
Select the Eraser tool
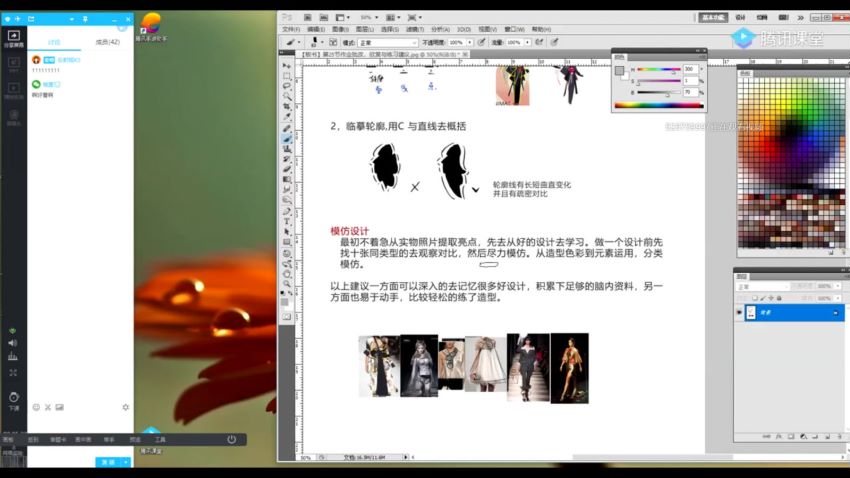pyautogui.click(x=287, y=169)
